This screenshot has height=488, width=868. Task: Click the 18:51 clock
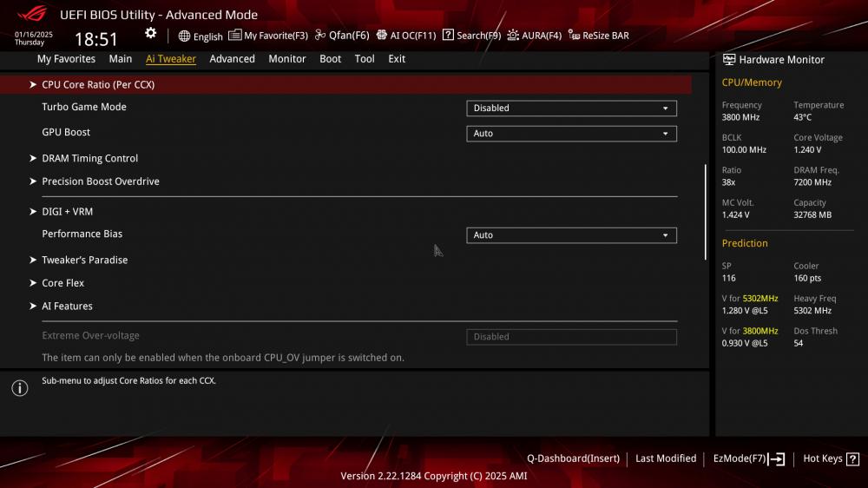pos(96,39)
